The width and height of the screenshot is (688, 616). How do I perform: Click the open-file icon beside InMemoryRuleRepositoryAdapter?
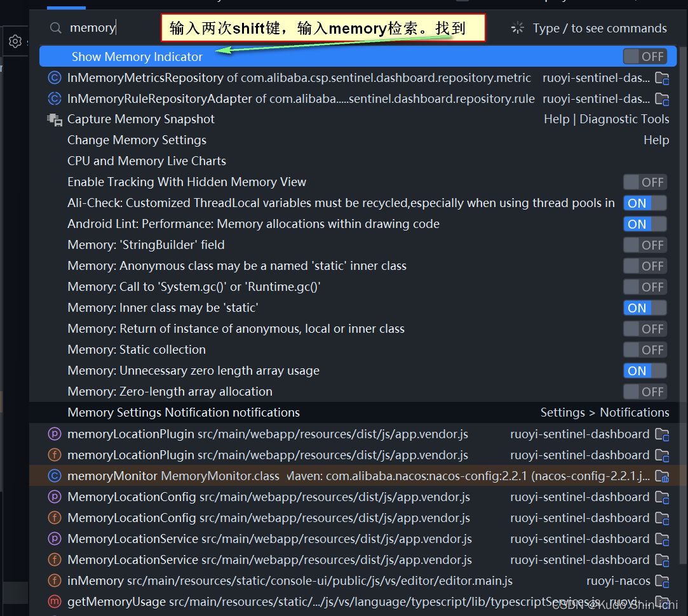click(662, 98)
